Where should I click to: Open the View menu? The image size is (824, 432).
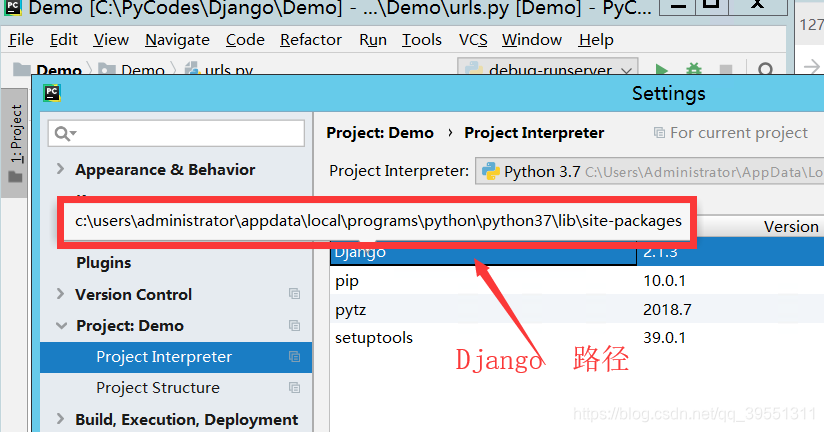pos(111,40)
